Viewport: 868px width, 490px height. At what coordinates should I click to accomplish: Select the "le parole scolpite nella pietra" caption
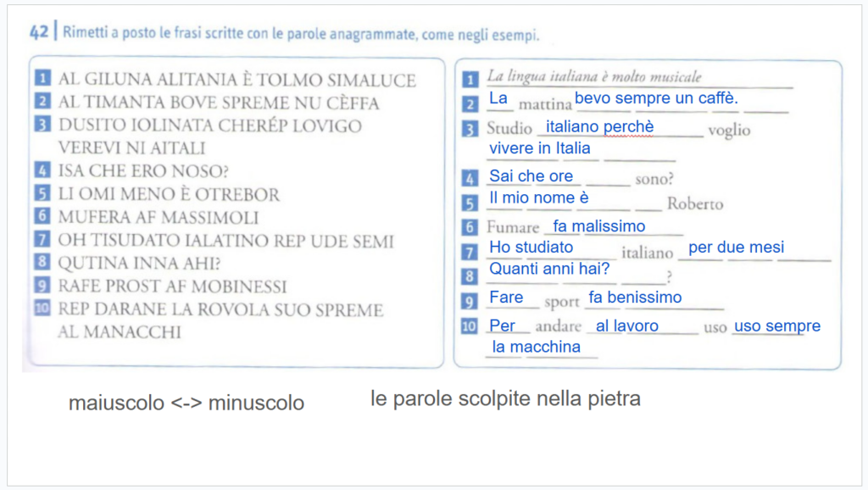505,398
